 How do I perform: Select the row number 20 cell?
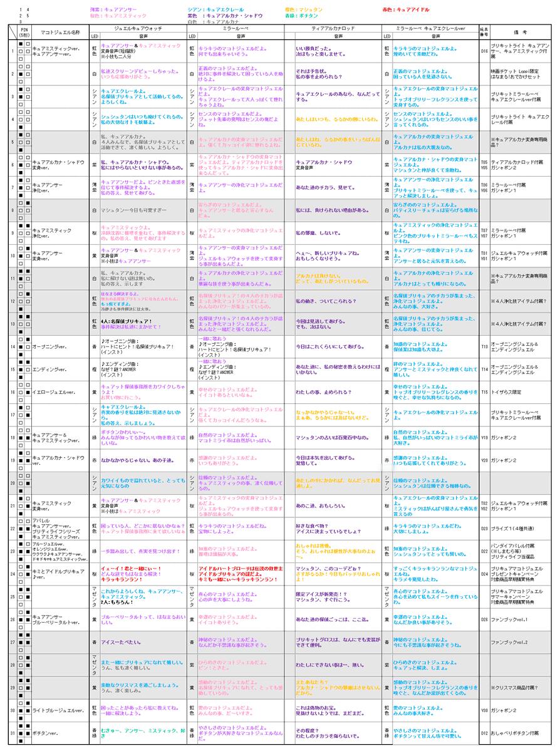(x=13, y=484)
